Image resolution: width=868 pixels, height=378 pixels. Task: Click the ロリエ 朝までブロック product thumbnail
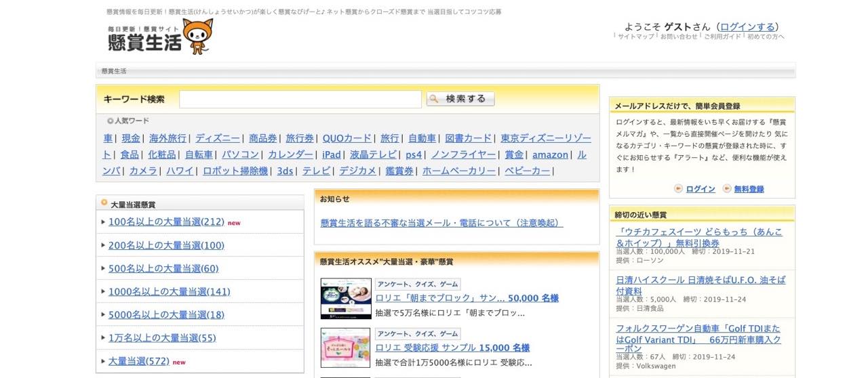346,298
